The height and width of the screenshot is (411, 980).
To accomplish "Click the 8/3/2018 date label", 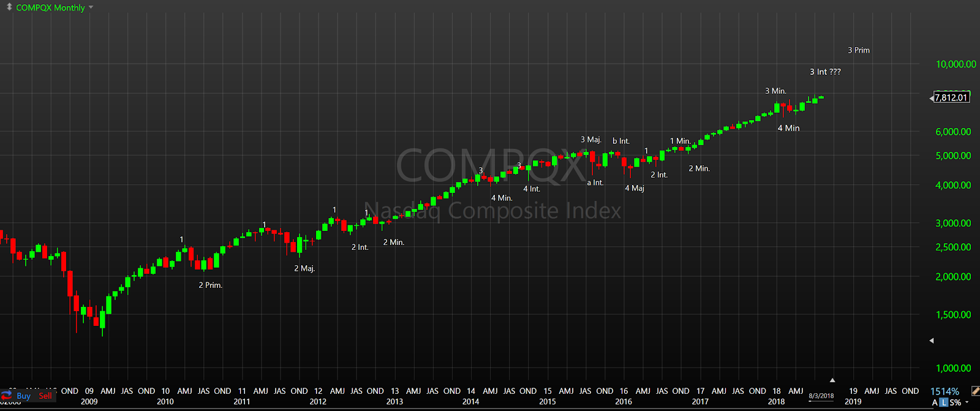I will pos(821,396).
